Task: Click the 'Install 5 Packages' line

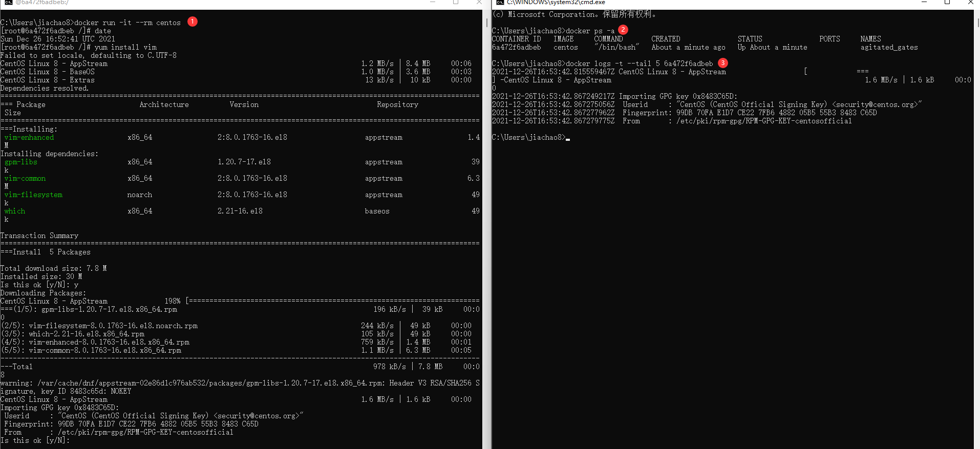Action: point(52,252)
